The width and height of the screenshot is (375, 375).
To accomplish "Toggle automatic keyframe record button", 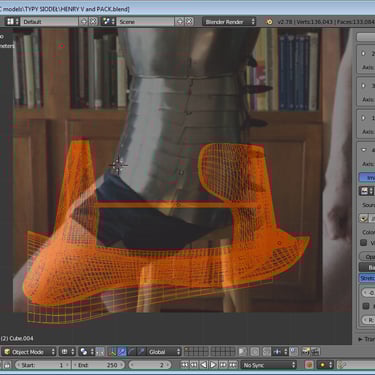I will click(x=309, y=365).
